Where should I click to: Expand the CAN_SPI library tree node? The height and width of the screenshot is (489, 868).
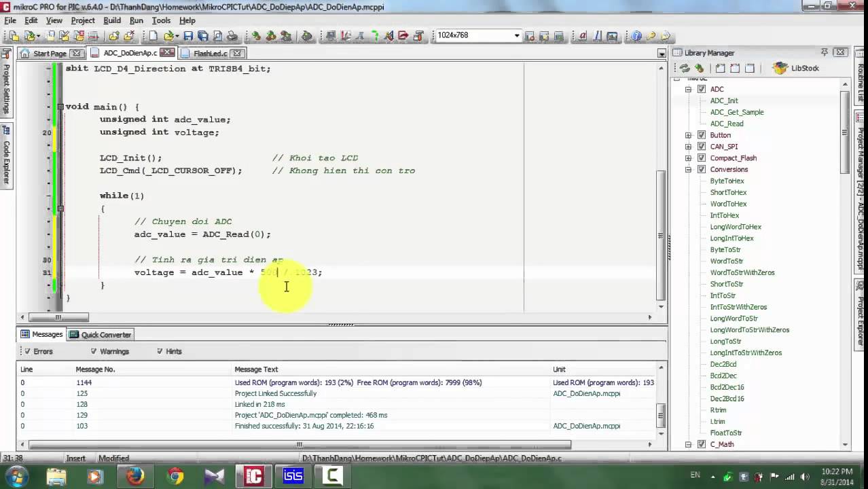(x=688, y=147)
